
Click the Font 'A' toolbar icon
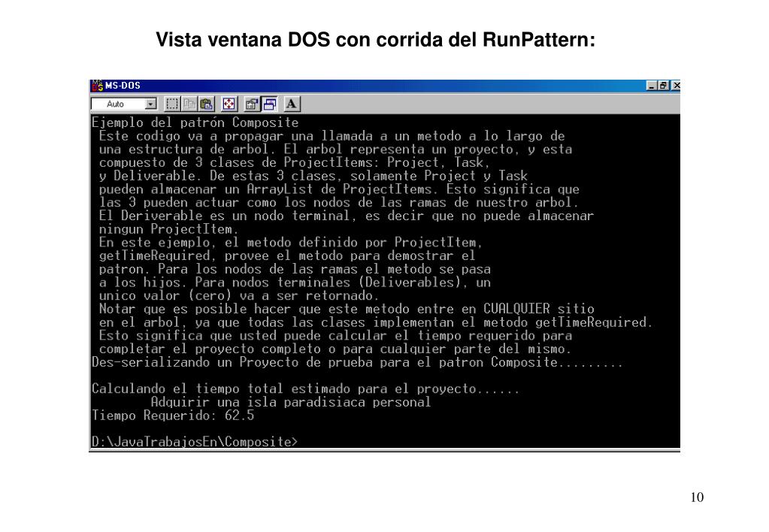(292, 104)
